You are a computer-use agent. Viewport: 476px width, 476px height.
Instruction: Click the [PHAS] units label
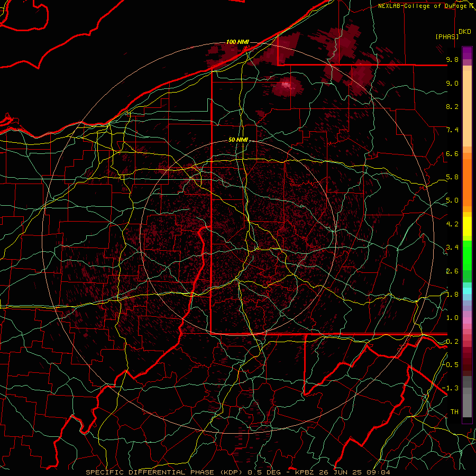coord(447,36)
